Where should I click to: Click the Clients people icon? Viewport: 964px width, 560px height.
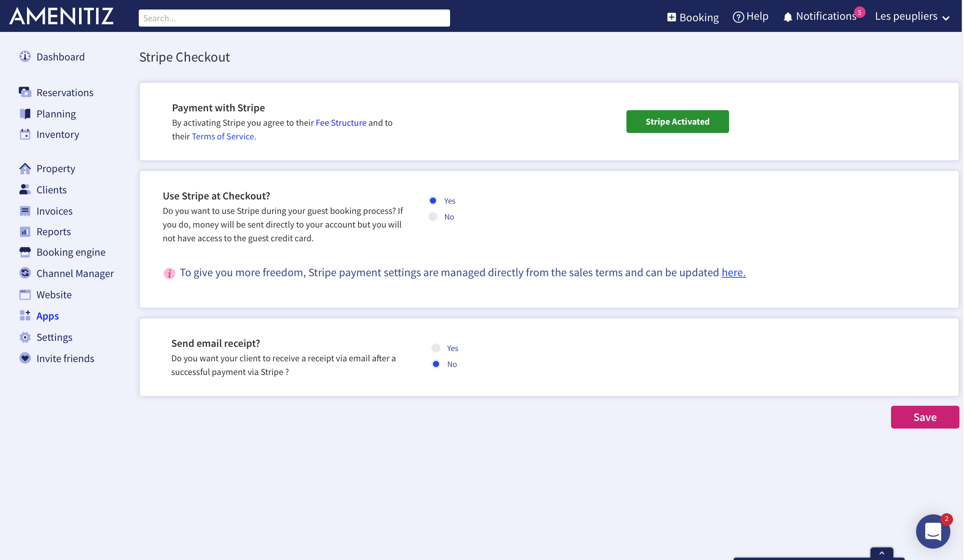[25, 190]
